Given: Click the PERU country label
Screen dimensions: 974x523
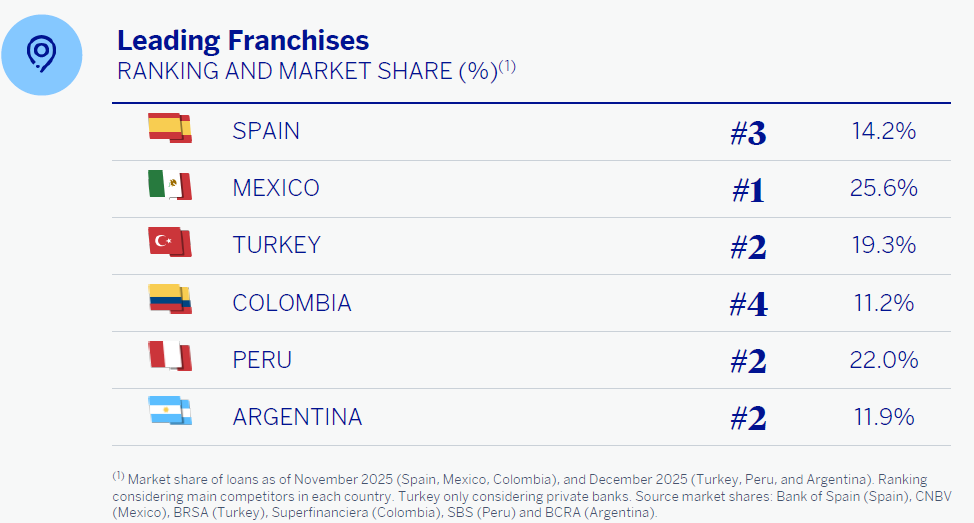Looking at the screenshot, I should click(262, 359).
